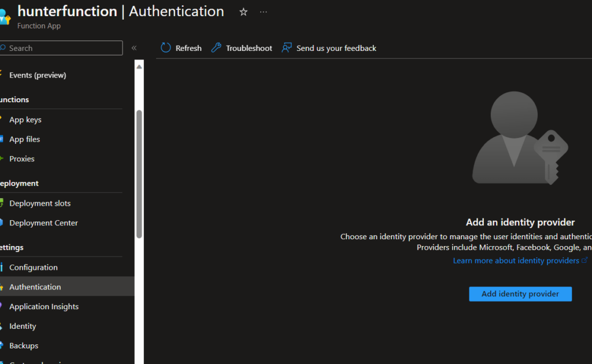592x364 pixels.
Task: Click the Application Insights bulb icon
Action: 1,306
